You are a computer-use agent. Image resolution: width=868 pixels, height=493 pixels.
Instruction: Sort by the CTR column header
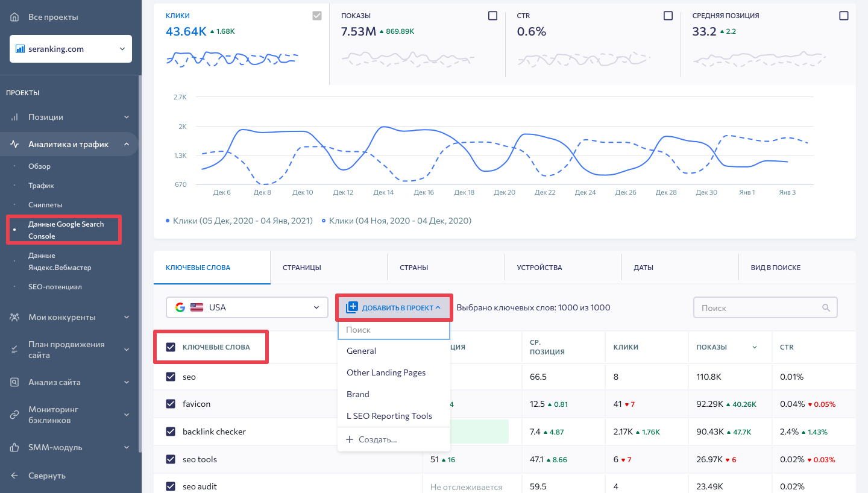787,347
